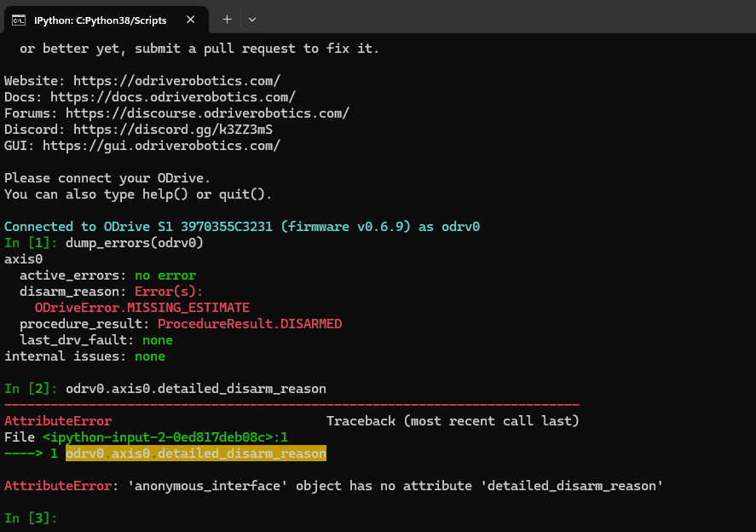The width and height of the screenshot is (756, 532).
Task: Click the In [2] command text
Action: click(195, 389)
